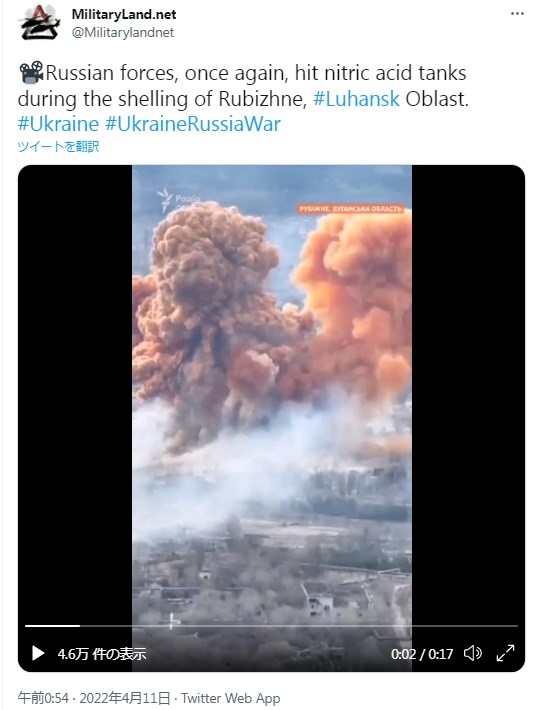This screenshot has width=541, height=710.
Task: Play the tweet video
Action: [x=38, y=653]
